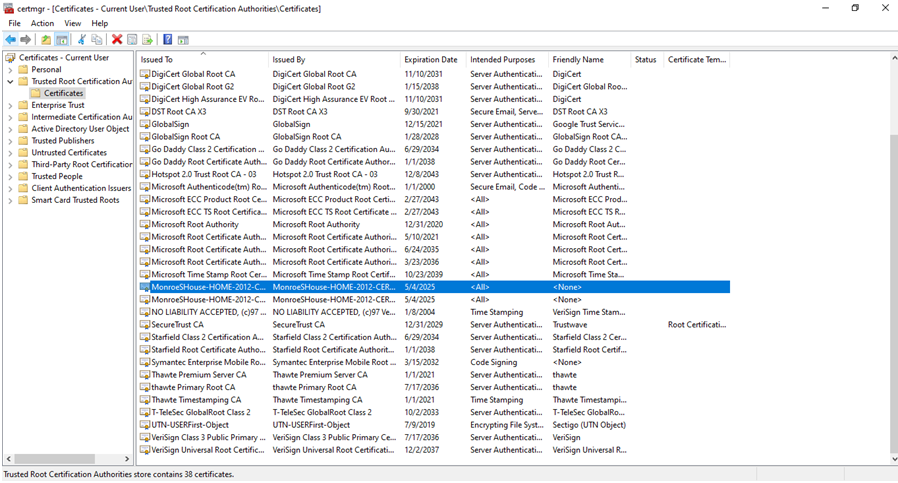Click the certmgr title bar icon

point(9,9)
